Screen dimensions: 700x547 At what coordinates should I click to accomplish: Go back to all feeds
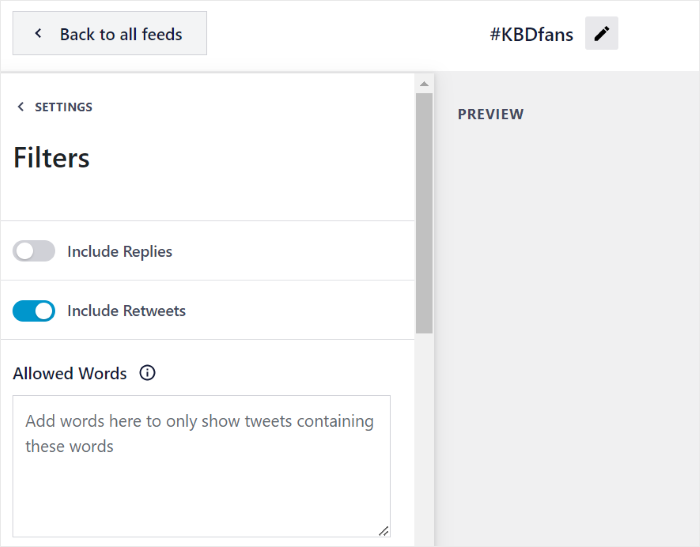point(110,34)
